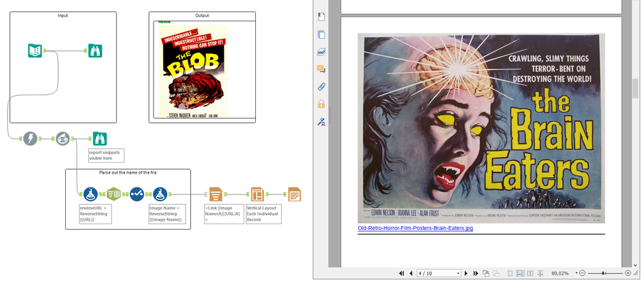Select the Report Text tool with Link
This screenshot has height=282, width=644.
click(215, 194)
